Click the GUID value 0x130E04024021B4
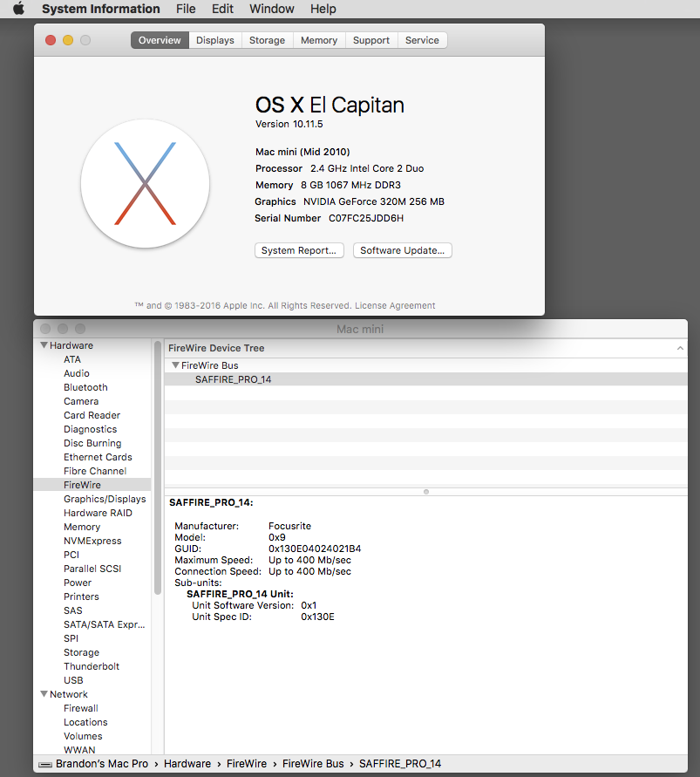The image size is (700, 777). 315,549
